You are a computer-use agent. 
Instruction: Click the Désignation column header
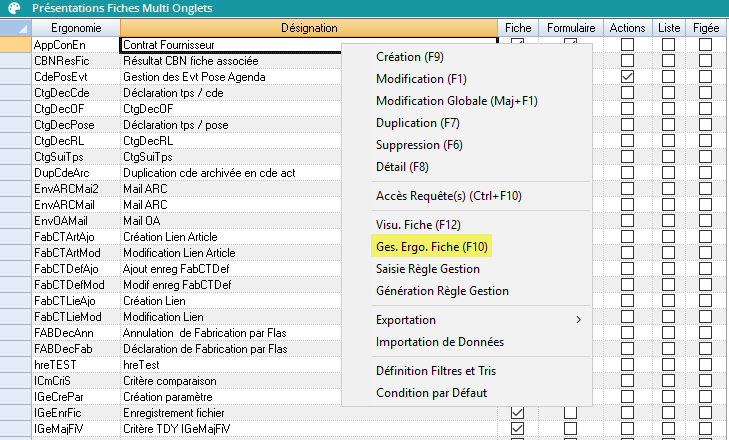(x=309, y=28)
